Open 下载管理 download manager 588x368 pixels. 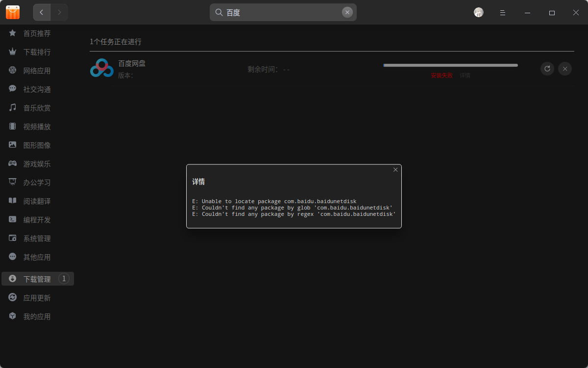(38, 279)
